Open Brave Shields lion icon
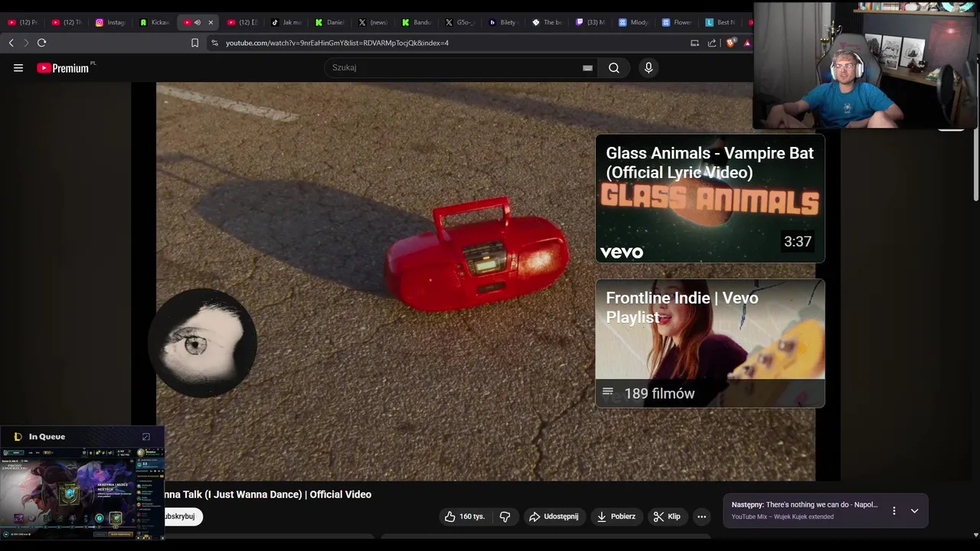The height and width of the screenshot is (551, 980). tap(730, 43)
